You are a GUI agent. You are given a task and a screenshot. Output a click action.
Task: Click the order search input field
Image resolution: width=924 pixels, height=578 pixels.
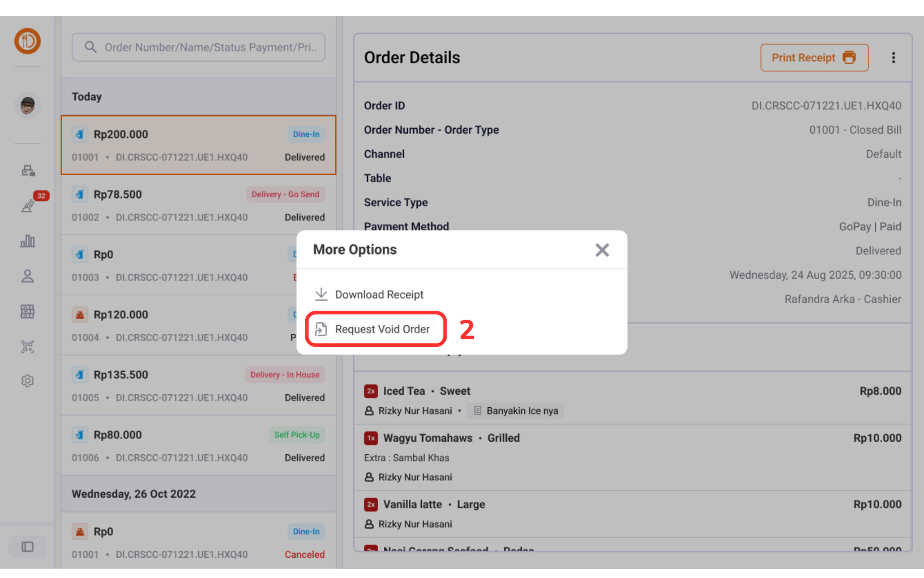click(199, 47)
